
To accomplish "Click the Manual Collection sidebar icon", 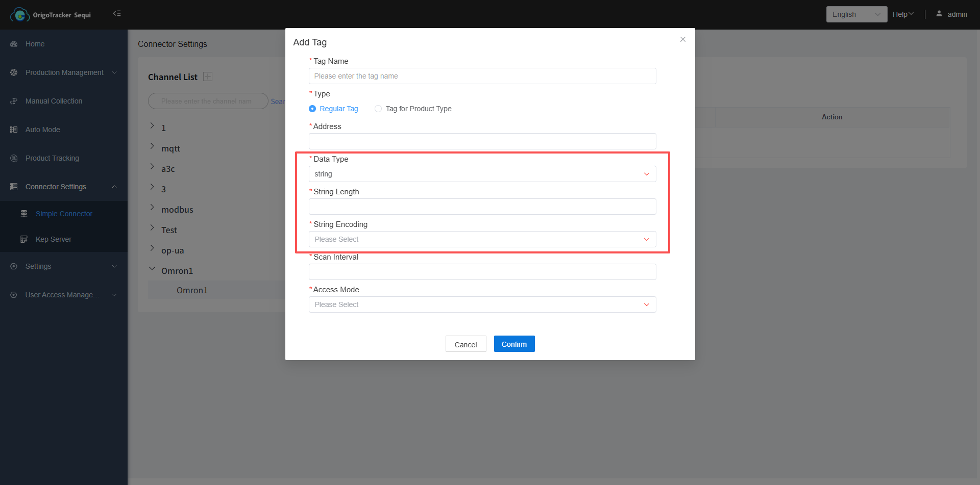I will (x=14, y=101).
